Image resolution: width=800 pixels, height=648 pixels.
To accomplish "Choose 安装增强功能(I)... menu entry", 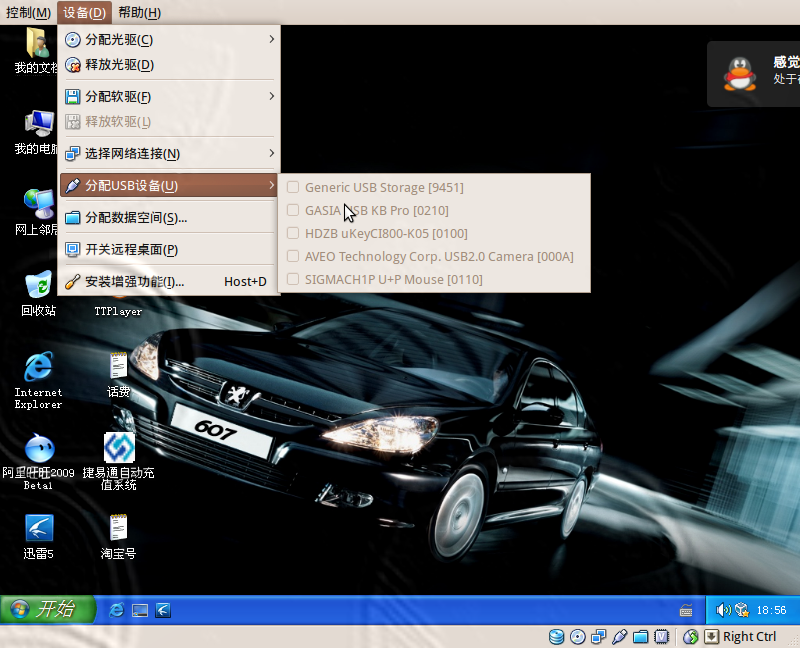I will pyautogui.click(x=169, y=281).
